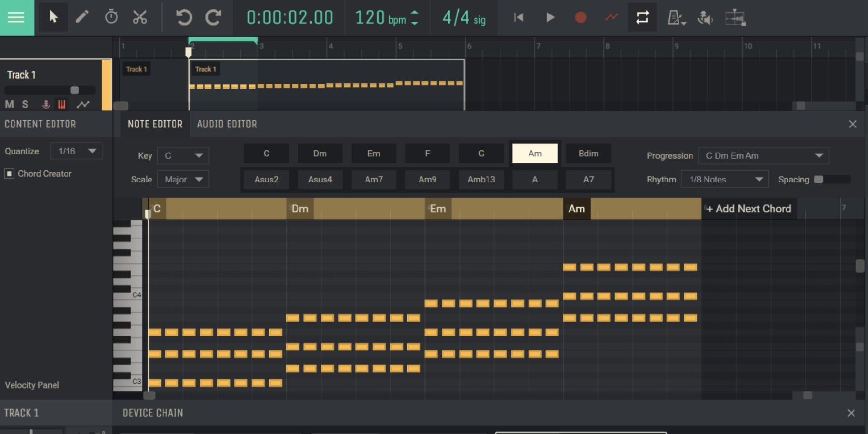Click Add Next Chord
The height and width of the screenshot is (434, 868).
pos(749,209)
